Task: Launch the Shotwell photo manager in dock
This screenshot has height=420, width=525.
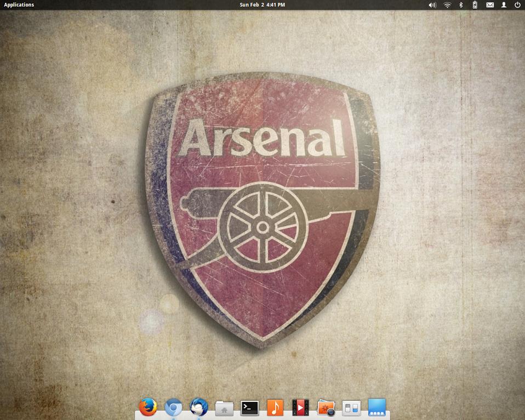Action: [326, 407]
